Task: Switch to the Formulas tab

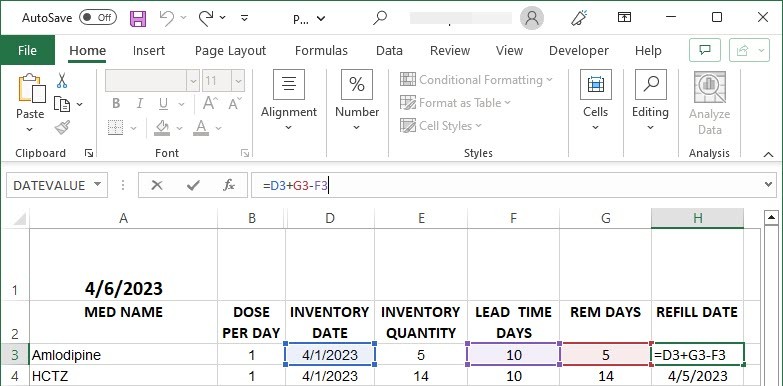Action: point(321,50)
